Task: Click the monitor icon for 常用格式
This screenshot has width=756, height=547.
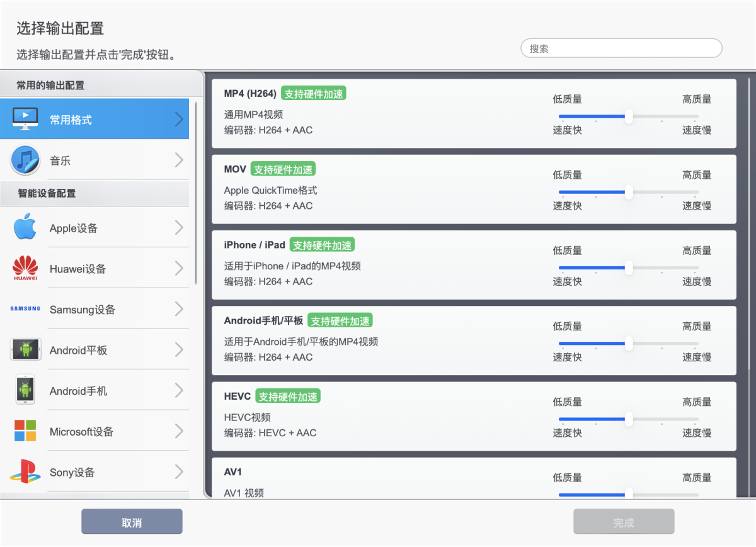Action: [x=25, y=119]
